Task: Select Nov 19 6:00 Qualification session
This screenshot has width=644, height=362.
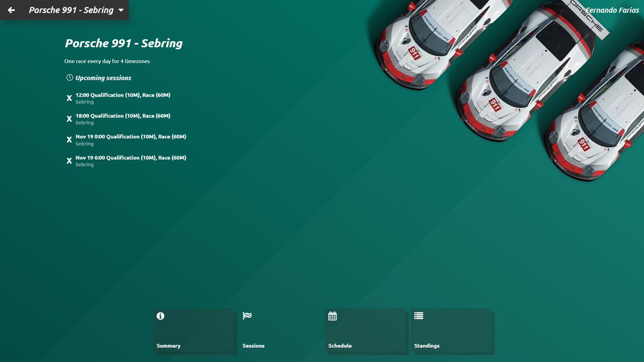Action: click(131, 158)
